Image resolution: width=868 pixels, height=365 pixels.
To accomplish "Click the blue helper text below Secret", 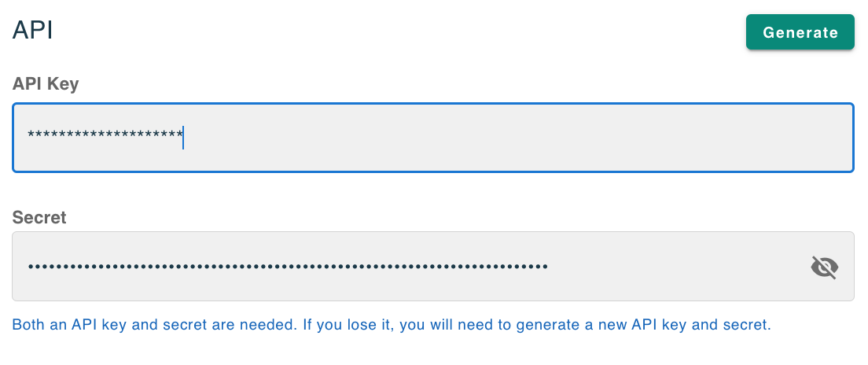I will (391, 324).
